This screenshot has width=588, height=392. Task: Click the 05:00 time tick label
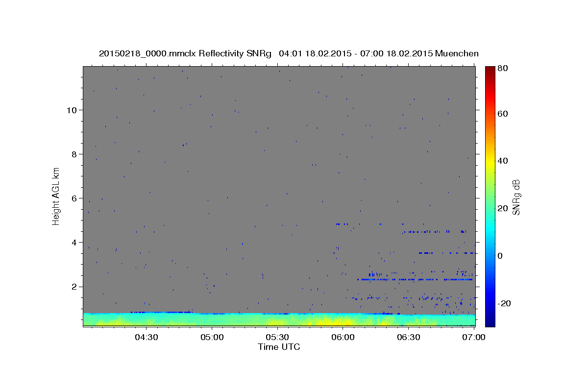click(x=212, y=338)
